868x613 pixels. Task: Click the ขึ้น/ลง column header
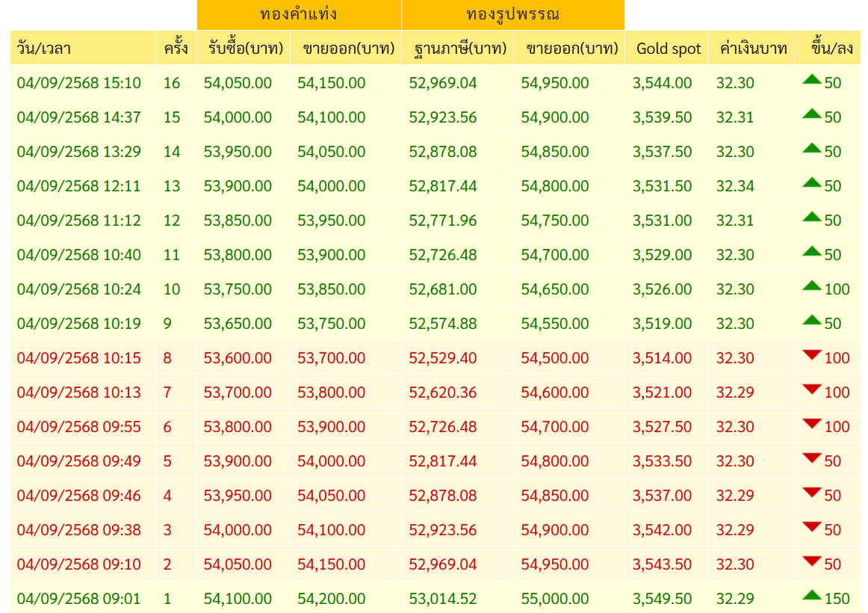click(828, 48)
